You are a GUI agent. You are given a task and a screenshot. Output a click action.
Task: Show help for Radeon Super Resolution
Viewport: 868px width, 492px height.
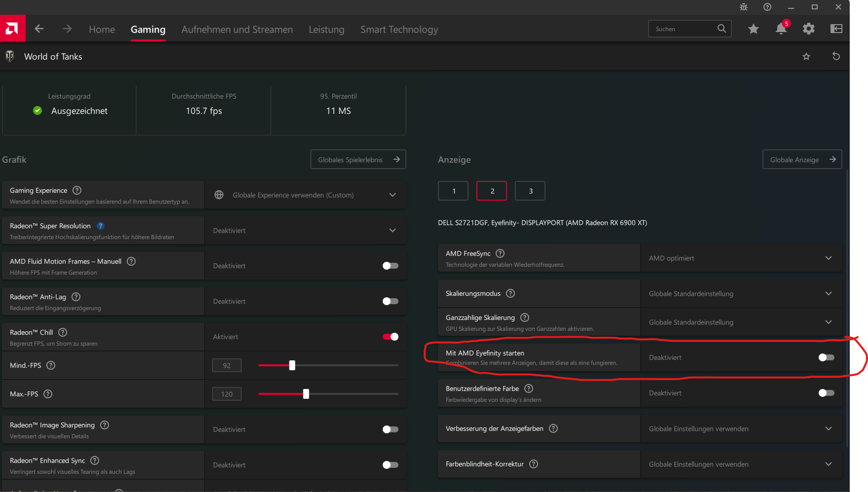(101, 226)
